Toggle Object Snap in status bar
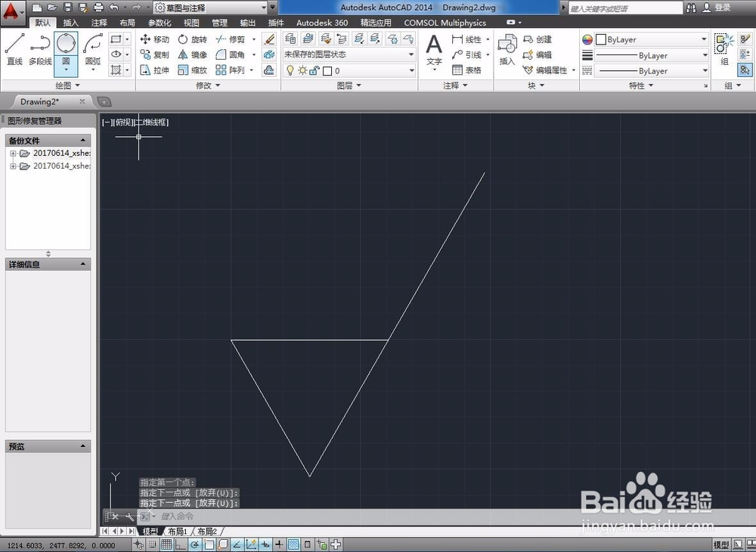The height and width of the screenshot is (552, 756). (x=209, y=544)
